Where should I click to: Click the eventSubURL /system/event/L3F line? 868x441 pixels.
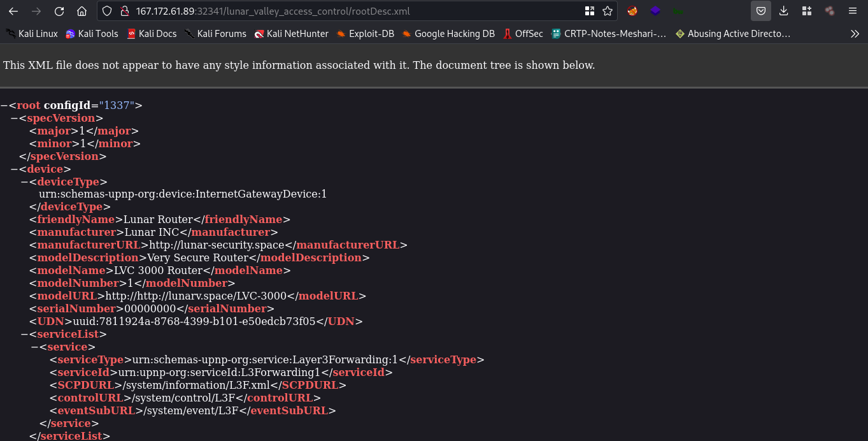pyautogui.click(x=193, y=410)
